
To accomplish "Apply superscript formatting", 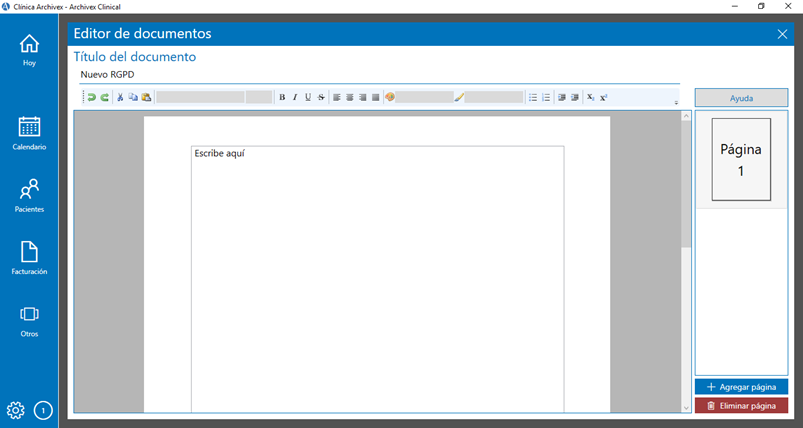I will tap(604, 97).
